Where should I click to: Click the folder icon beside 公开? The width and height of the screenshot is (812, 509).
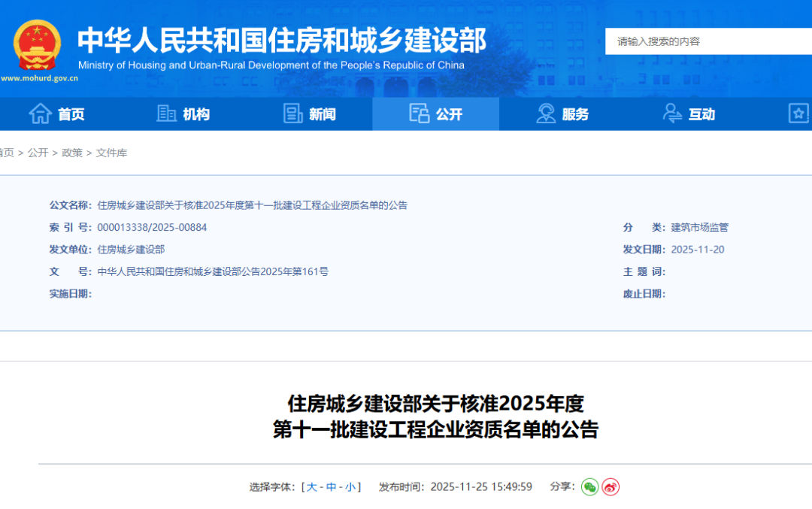(x=419, y=112)
